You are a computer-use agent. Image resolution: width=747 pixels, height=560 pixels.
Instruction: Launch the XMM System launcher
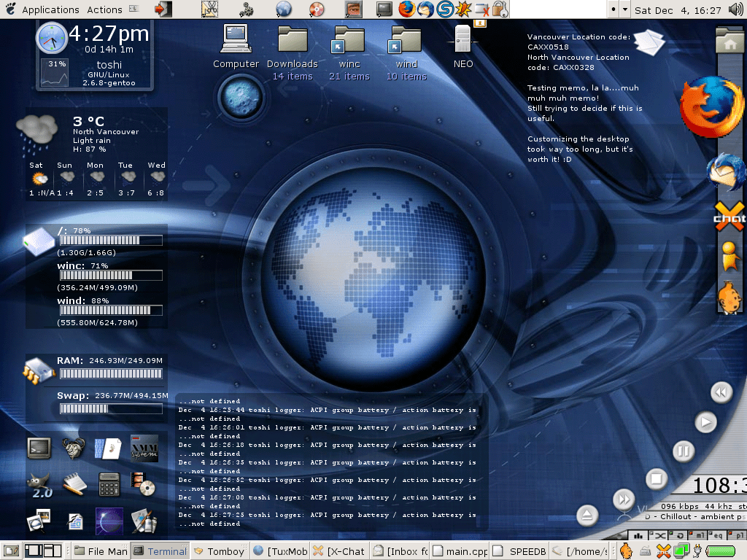point(144,448)
